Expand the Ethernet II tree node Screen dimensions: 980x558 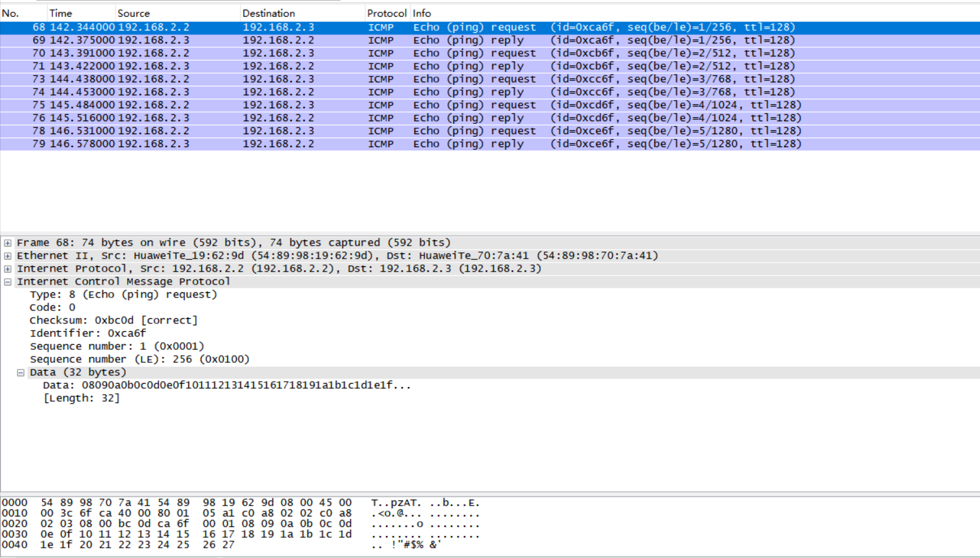8,256
